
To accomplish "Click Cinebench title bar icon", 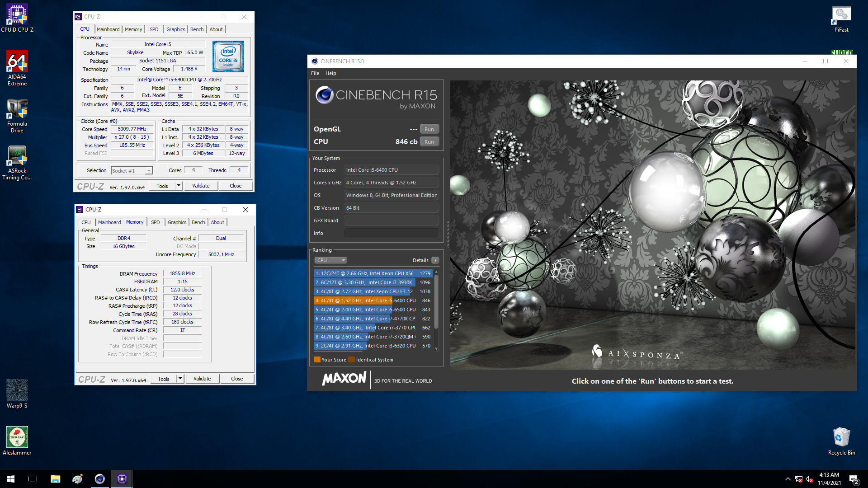I will 315,61.
